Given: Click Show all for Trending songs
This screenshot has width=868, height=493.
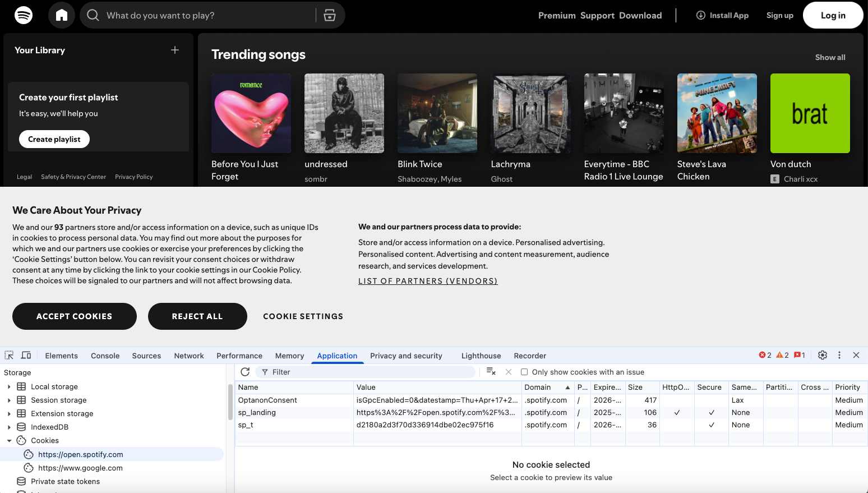Looking at the screenshot, I should [x=830, y=57].
